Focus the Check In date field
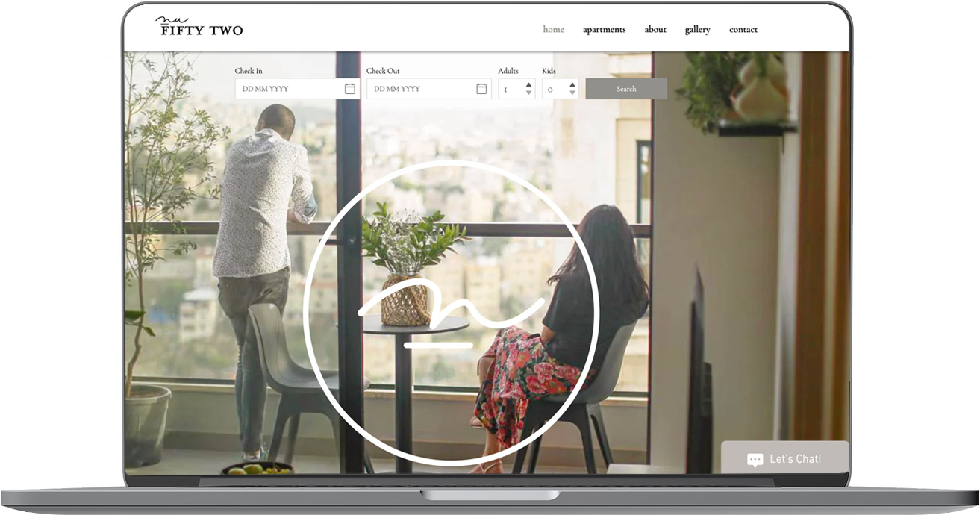This screenshot has height=515, width=980. (x=297, y=89)
